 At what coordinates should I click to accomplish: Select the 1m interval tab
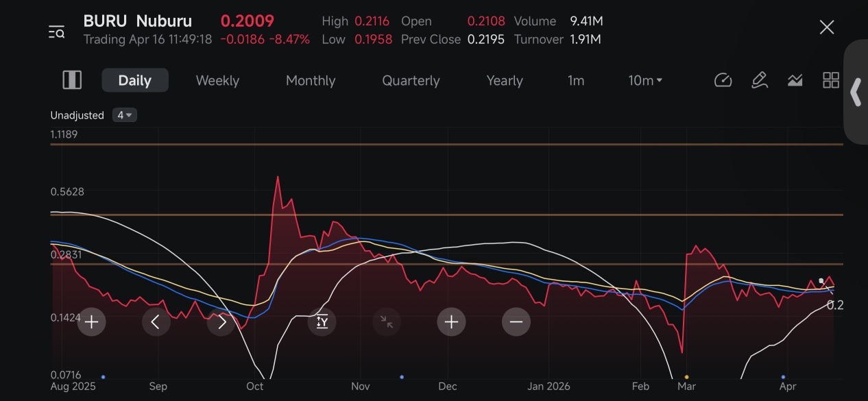[x=576, y=80]
